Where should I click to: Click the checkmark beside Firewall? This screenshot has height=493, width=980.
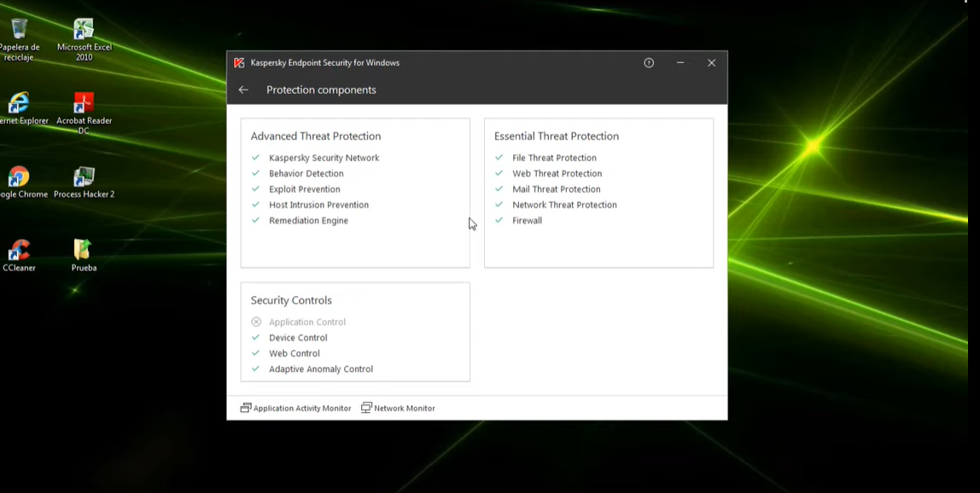499,220
